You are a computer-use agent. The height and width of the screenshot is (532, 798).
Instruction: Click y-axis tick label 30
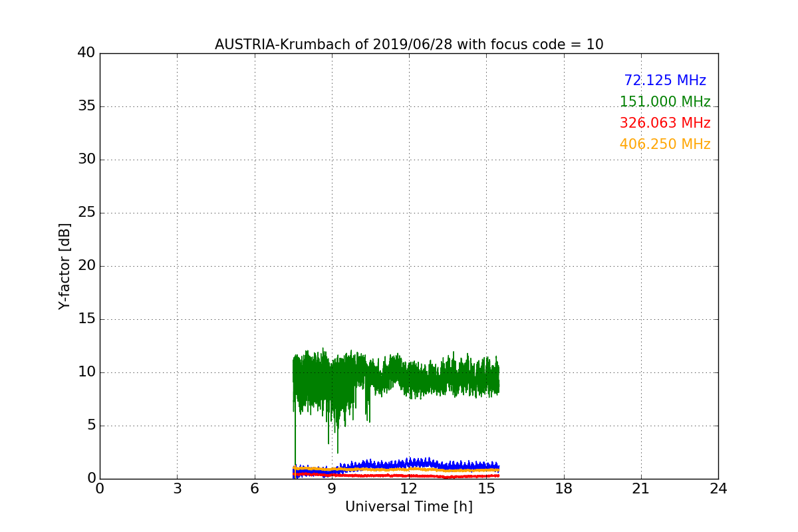86,160
